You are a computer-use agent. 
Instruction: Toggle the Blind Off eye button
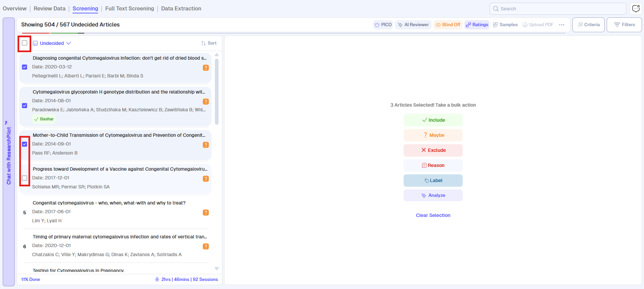448,25
